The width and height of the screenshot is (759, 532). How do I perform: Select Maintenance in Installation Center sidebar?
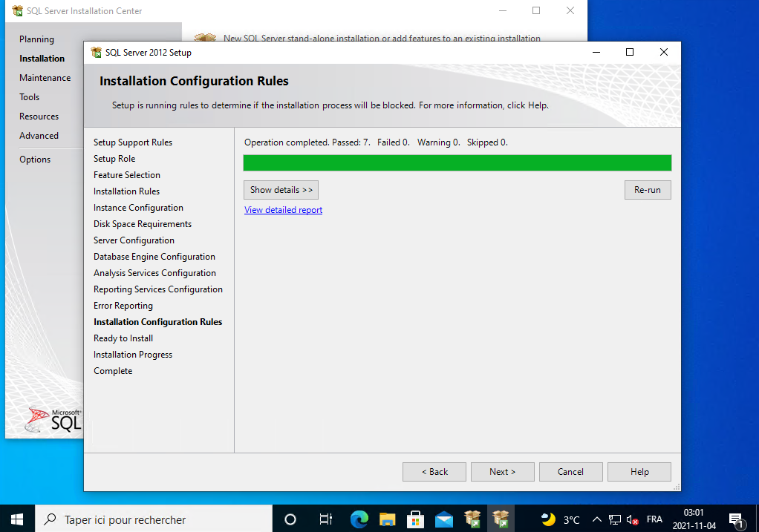coord(45,78)
